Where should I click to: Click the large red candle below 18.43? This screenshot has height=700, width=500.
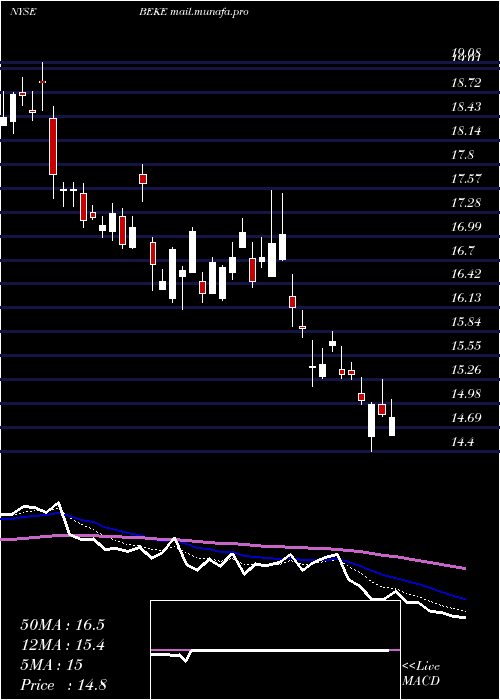tap(53, 146)
